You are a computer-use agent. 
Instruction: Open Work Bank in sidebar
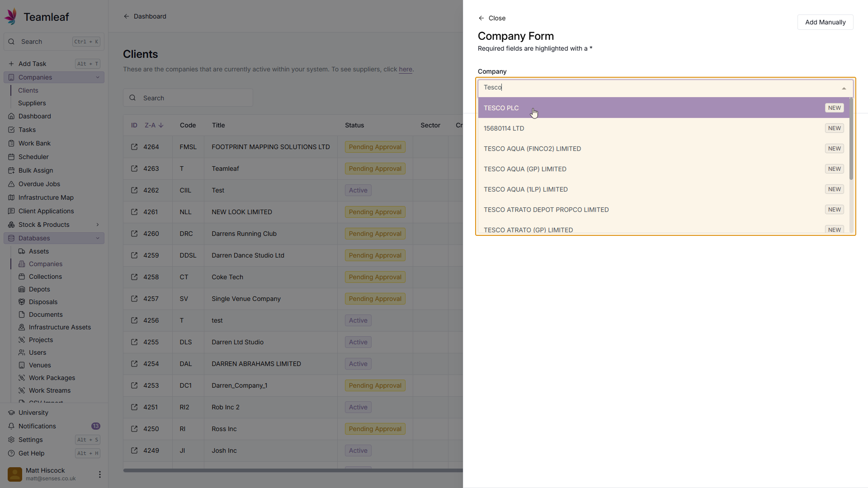click(34, 143)
